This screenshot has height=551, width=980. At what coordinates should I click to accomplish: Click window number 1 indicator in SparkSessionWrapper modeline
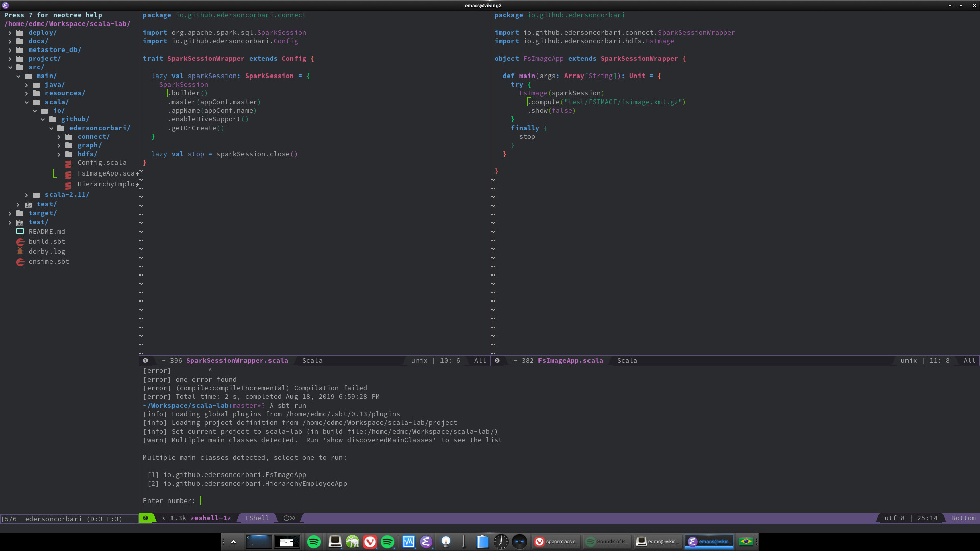145,361
